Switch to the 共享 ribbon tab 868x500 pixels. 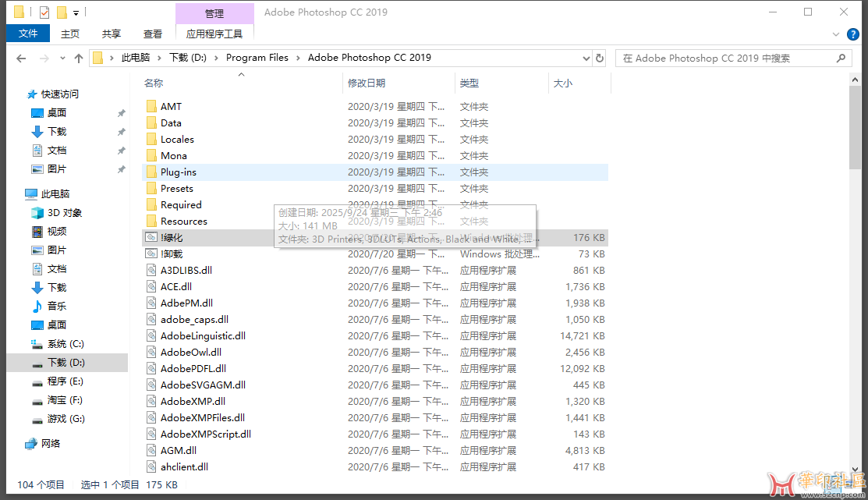click(x=112, y=34)
